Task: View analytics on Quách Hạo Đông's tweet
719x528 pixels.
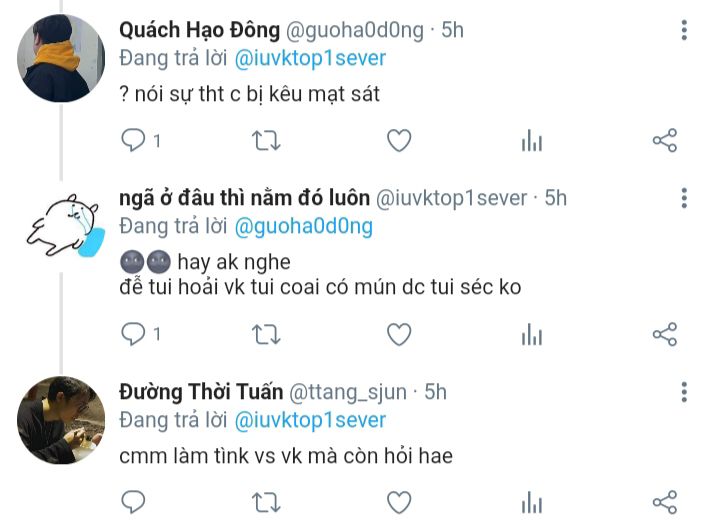Action: (532, 140)
